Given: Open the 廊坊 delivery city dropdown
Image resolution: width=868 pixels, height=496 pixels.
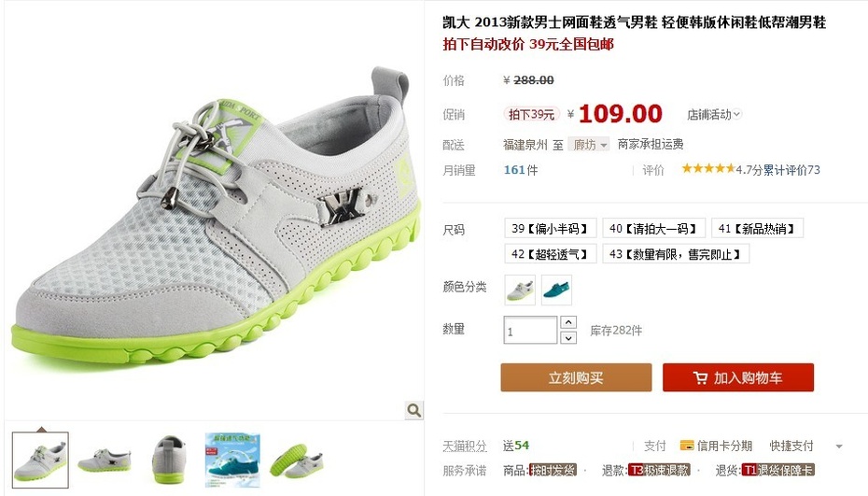Looking at the screenshot, I should click(589, 145).
